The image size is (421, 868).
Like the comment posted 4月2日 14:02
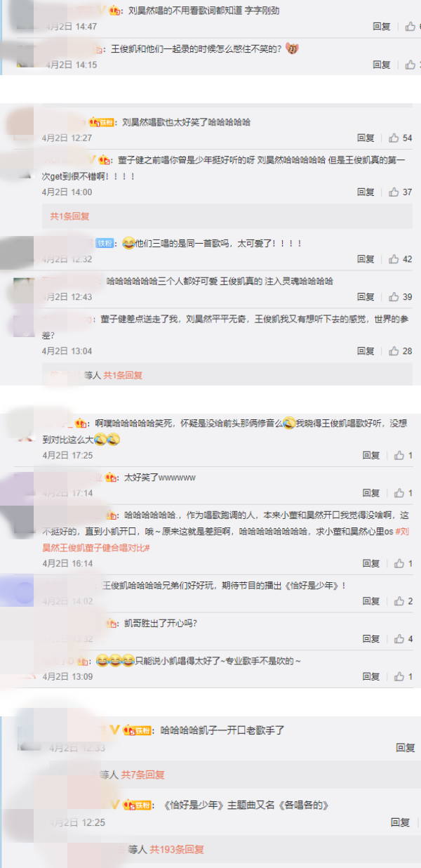pyautogui.click(x=403, y=601)
